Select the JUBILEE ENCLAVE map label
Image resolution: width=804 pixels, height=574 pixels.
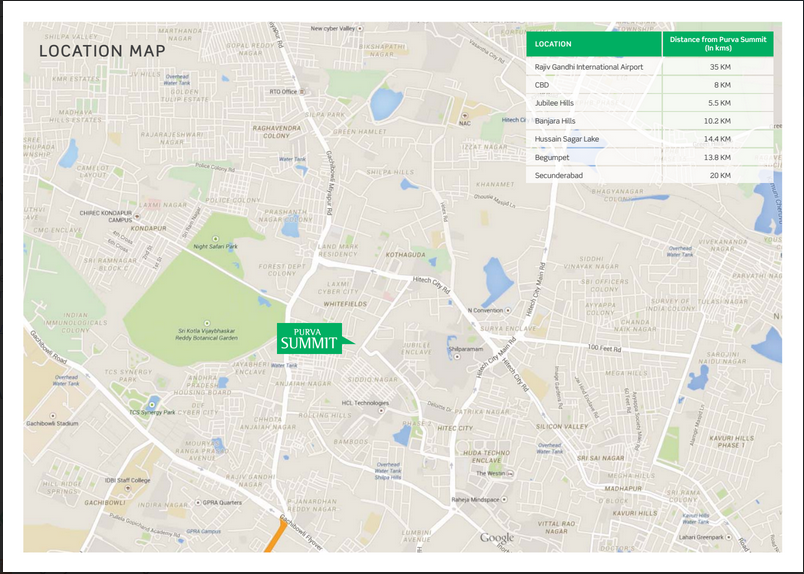point(416,349)
